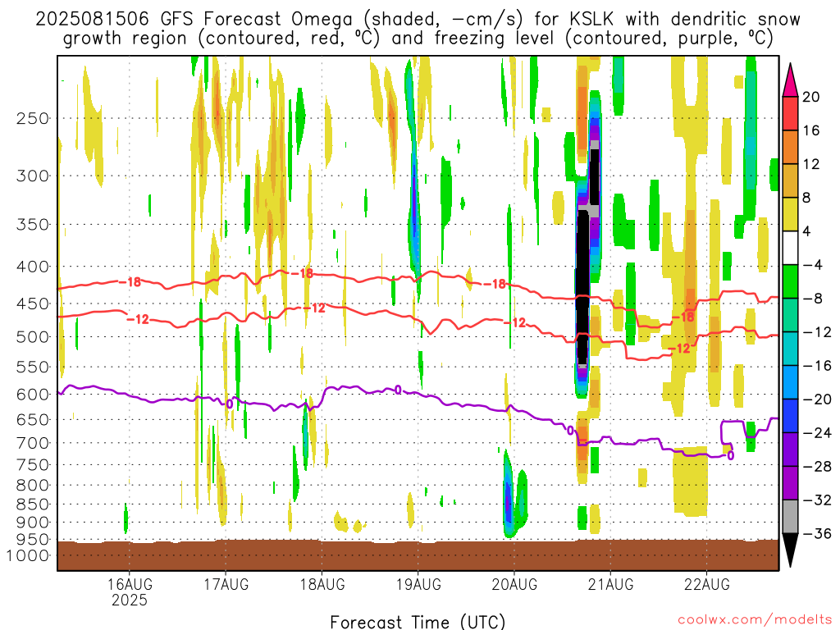Click the -16 value on the color scale
This screenshot has width=840, height=630.
pyautogui.click(x=817, y=365)
